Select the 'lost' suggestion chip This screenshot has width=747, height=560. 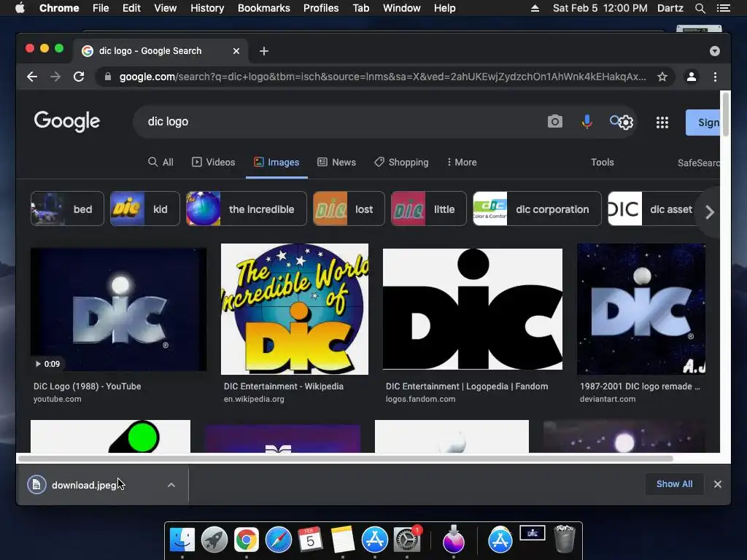tap(349, 209)
